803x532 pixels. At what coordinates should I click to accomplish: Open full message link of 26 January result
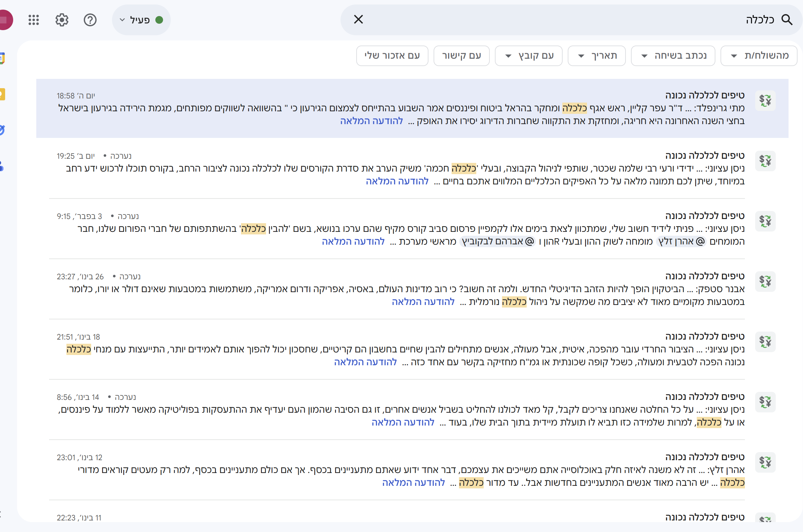point(423,302)
